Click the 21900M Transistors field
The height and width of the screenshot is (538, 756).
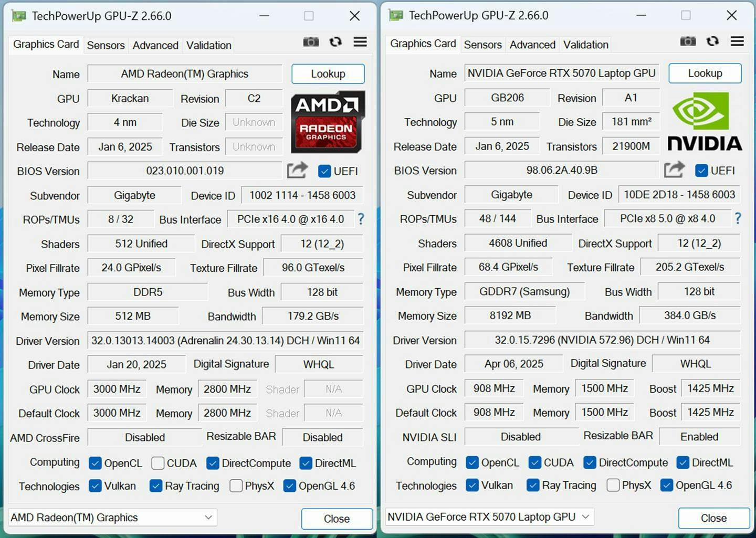631,146
